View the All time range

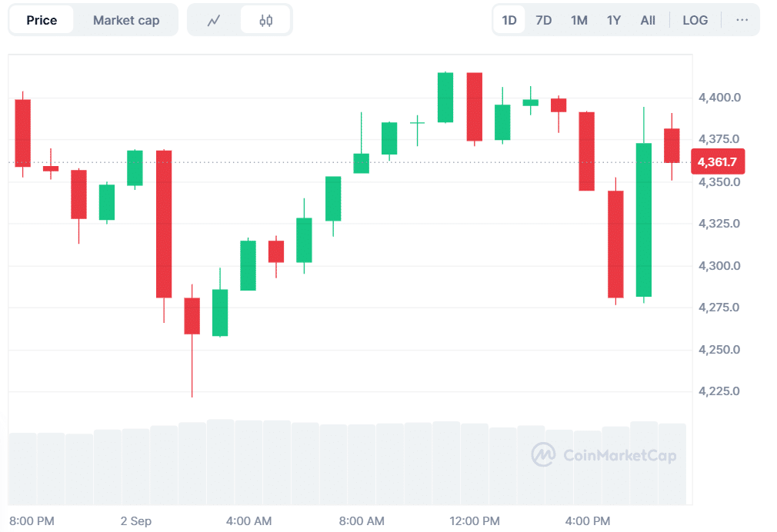pyautogui.click(x=648, y=20)
